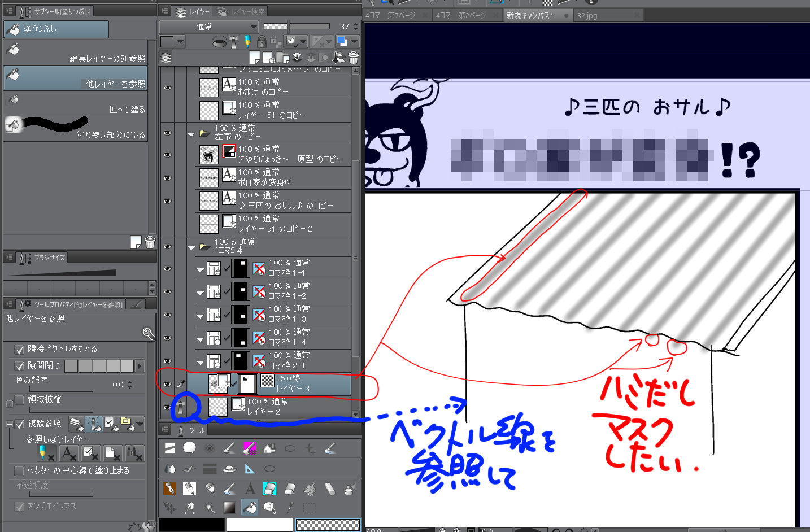Select the rectangular Selection marquee tool
Image resolution: width=810 pixels, height=532 pixels.
click(310, 508)
